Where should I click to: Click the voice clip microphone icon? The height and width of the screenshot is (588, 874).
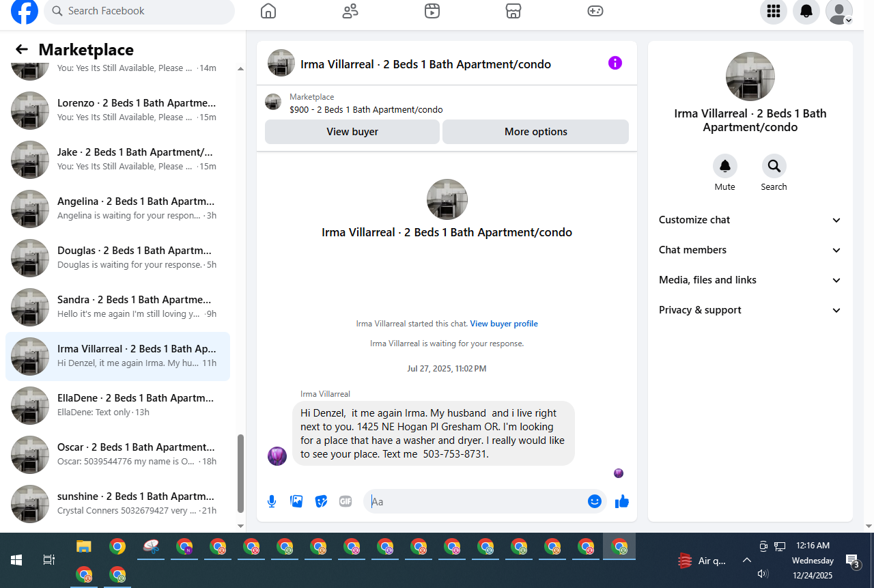(x=272, y=501)
